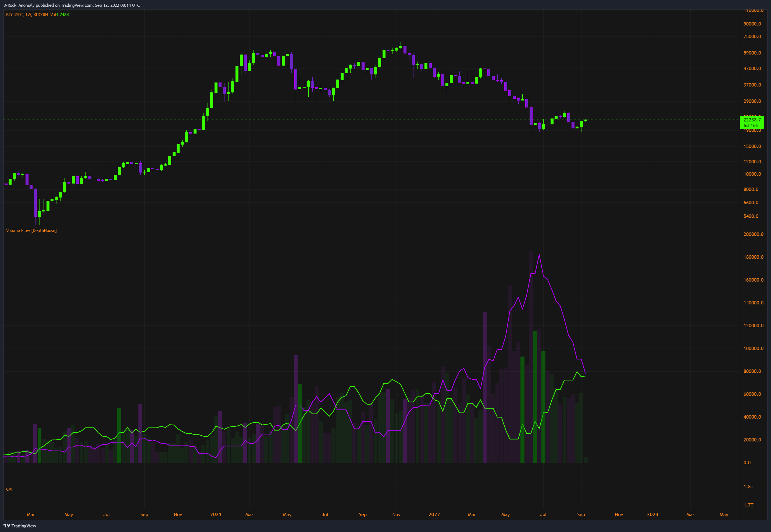Click the 8000.0 price axis label
This screenshot has width=771, height=532.
[x=751, y=189]
